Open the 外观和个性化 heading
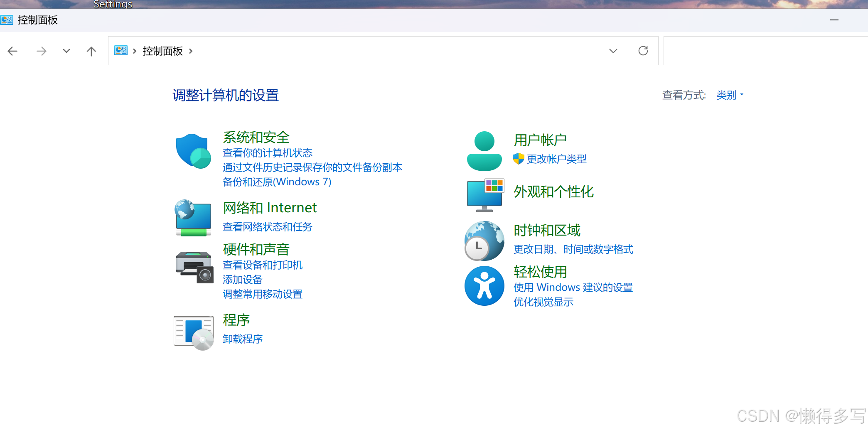This screenshot has height=430, width=868. [554, 192]
